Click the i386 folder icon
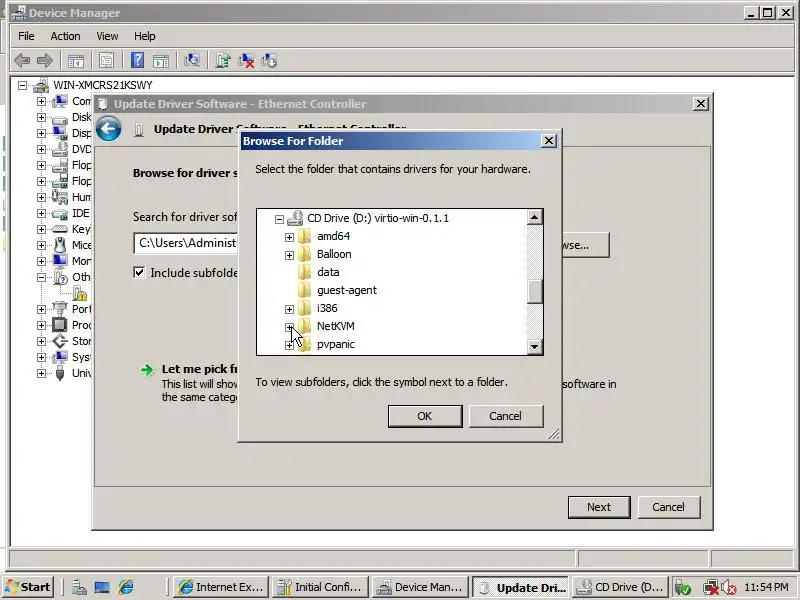The height and width of the screenshot is (600, 800). [x=305, y=308]
